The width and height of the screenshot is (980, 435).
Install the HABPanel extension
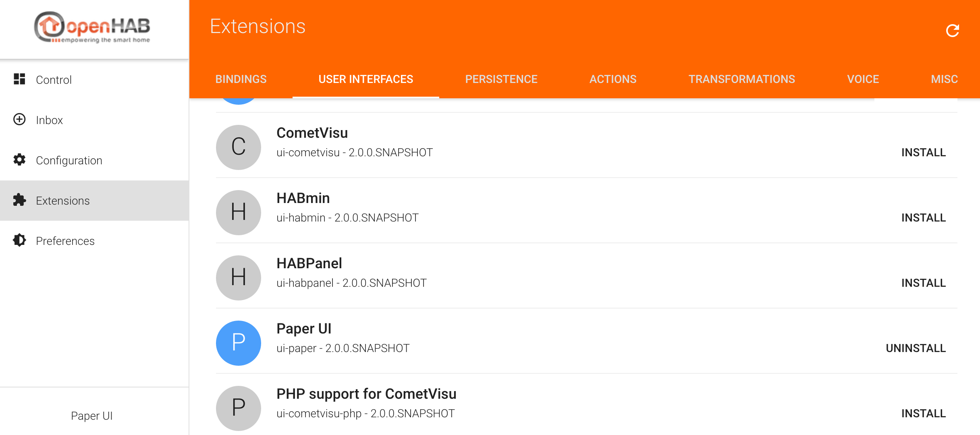pyautogui.click(x=923, y=283)
